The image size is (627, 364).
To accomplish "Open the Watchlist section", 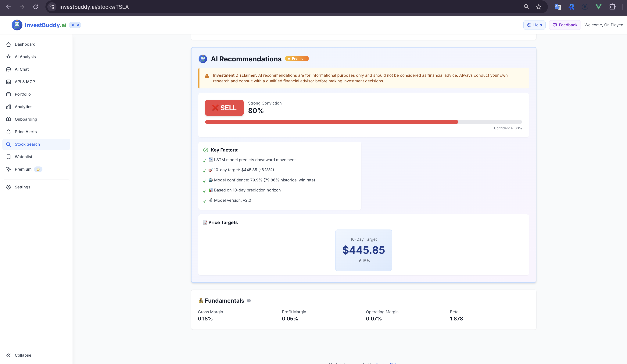I will [x=24, y=156].
